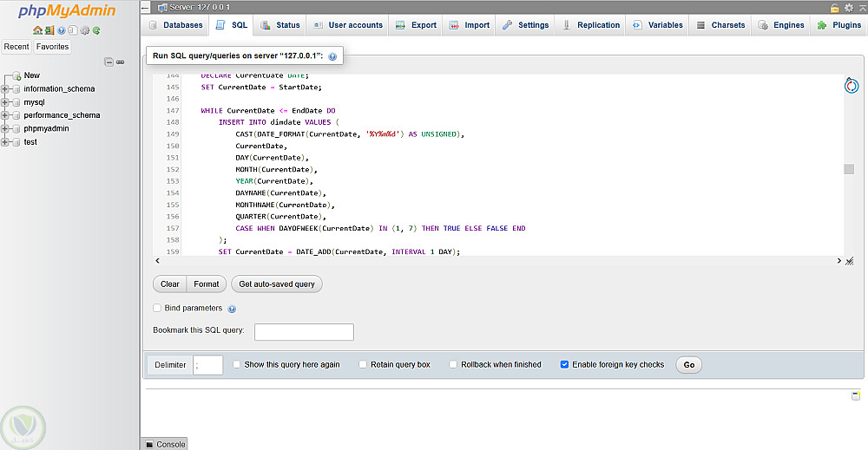Check 'Show this query here again'
Image resolution: width=868 pixels, height=450 pixels.
click(x=237, y=365)
